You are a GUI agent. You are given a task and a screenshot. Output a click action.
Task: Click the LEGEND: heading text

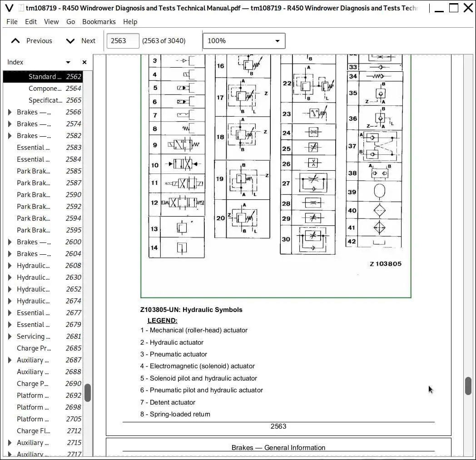pos(163,321)
